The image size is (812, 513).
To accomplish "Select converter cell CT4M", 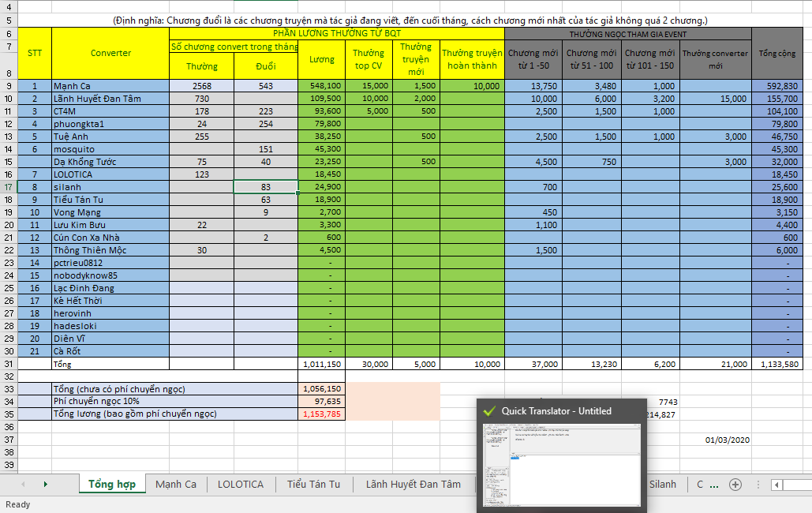I will click(110, 111).
